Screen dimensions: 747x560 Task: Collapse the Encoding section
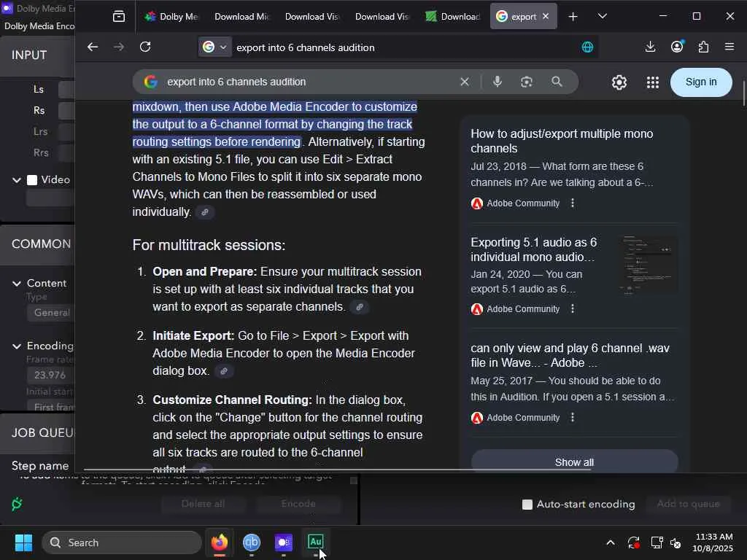17,346
